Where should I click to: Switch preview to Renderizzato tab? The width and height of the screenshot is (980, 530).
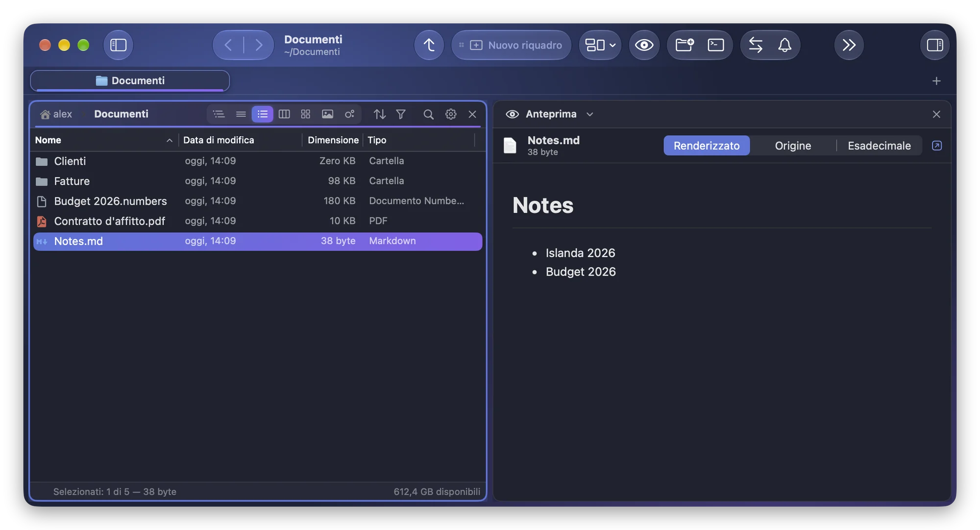[707, 145]
